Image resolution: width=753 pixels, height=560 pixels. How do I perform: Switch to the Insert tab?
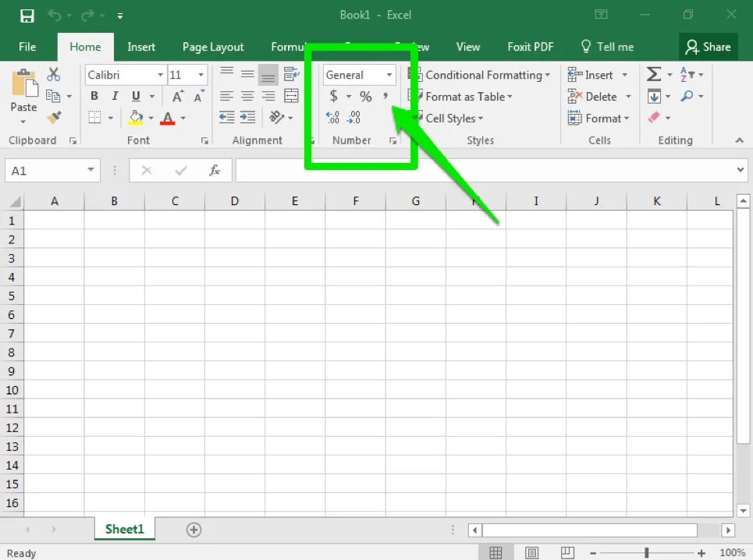point(141,47)
